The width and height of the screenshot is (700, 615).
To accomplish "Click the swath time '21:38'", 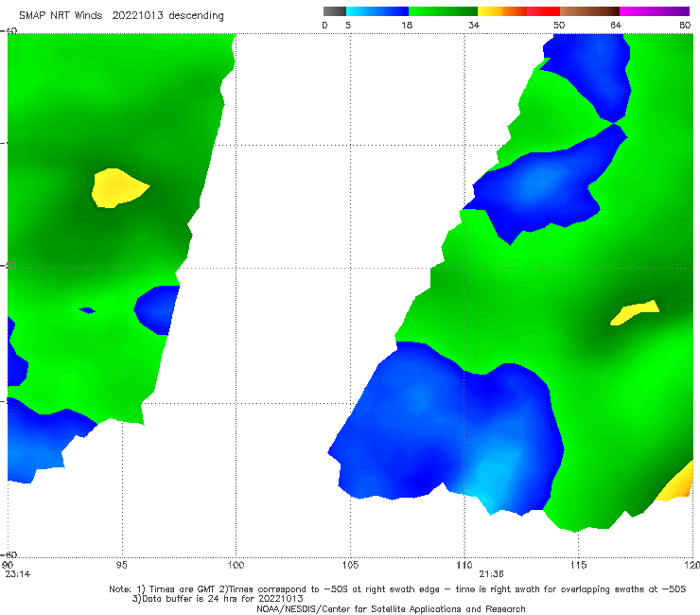I will (x=492, y=574).
